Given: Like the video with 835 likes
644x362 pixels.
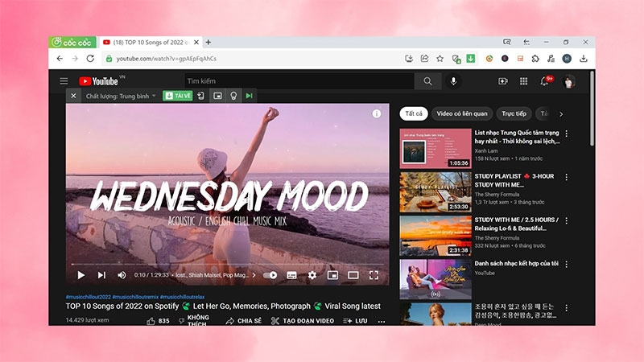Looking at the screenshot, I should point(158,321).
